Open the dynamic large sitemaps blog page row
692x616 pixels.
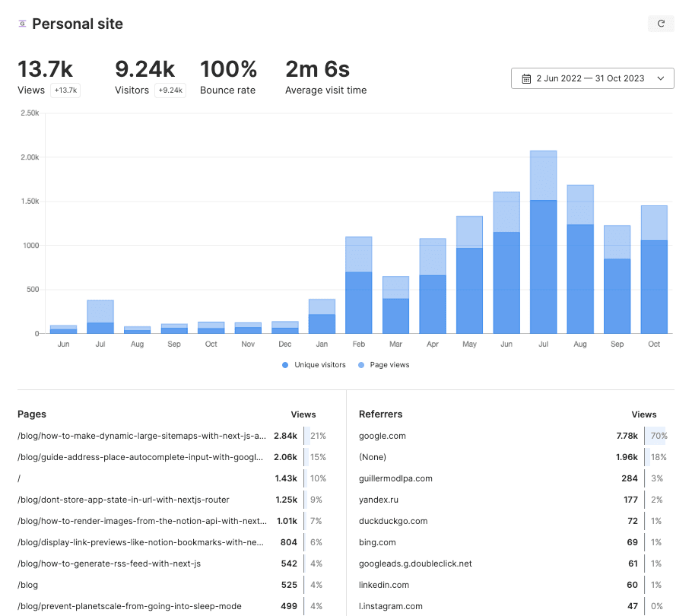[x=141, y=436]
